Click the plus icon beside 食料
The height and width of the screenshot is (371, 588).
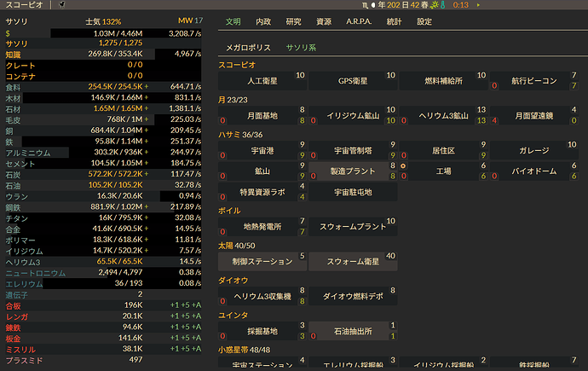click(146, 86)
